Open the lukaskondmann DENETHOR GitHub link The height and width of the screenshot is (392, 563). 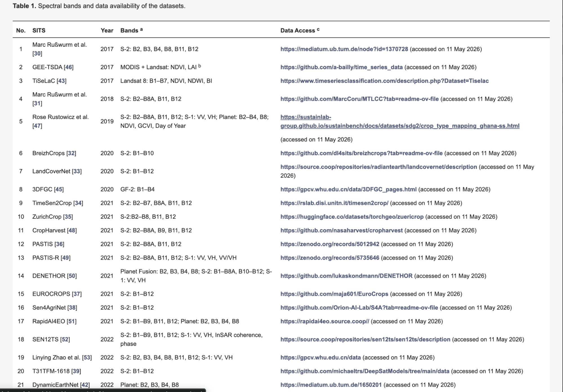click(346, 276)
